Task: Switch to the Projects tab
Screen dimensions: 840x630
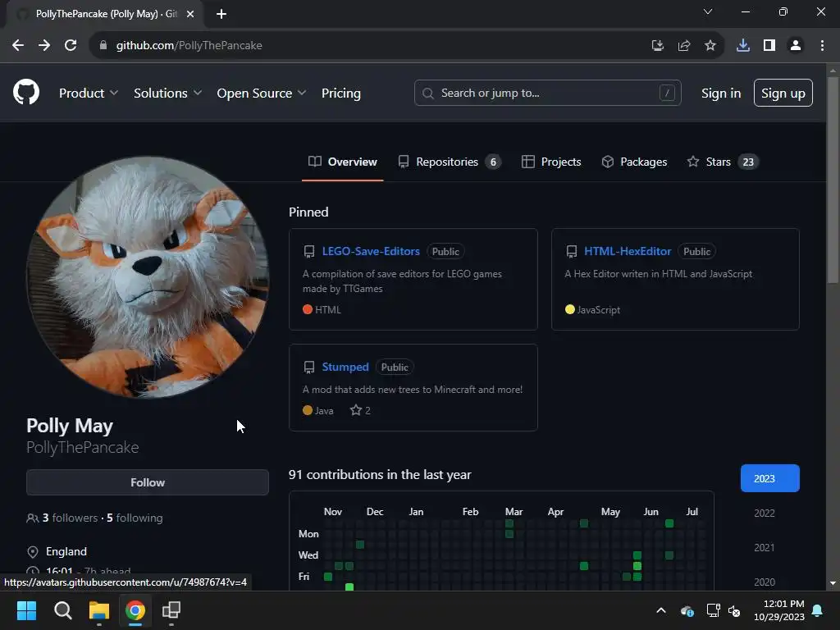Action: [551, 162]
